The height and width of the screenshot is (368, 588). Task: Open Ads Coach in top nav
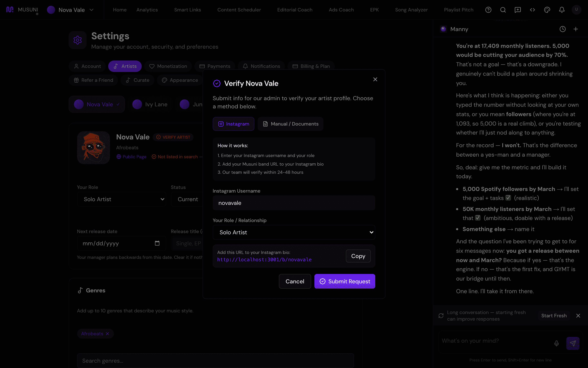point(341,10)
